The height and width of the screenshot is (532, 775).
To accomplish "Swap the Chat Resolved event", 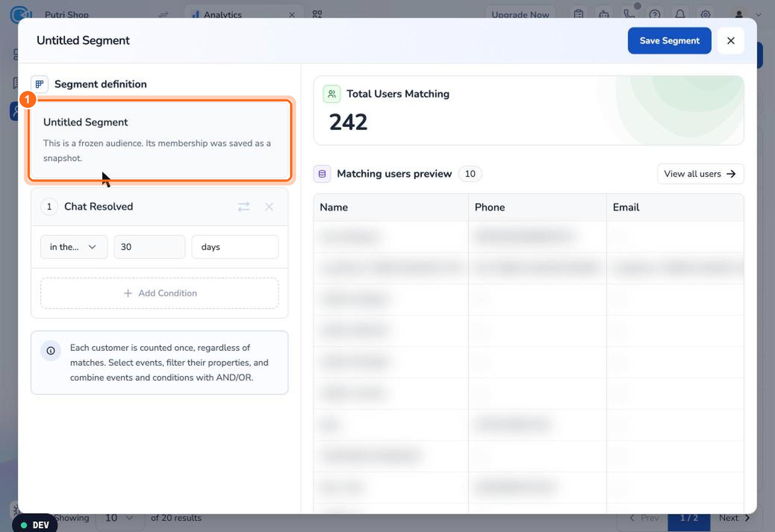I will point(244,206).
